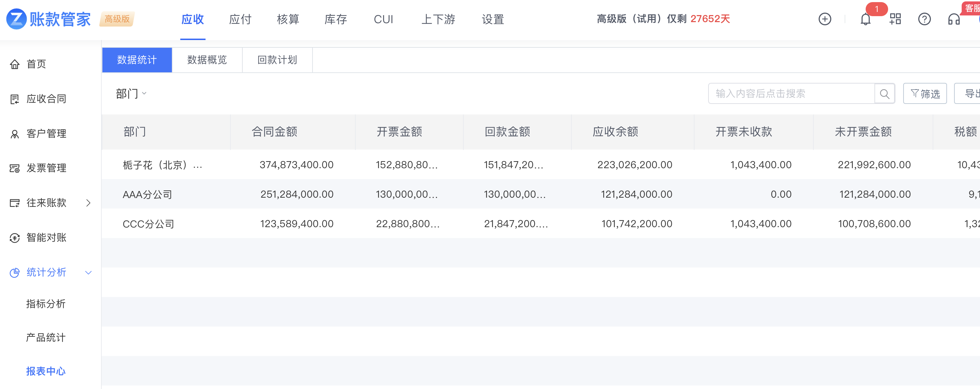The height and width of the screenshot is (389, 980).
Task: Open 发票管理 in sidebar
Action: (x=46, y=168)
